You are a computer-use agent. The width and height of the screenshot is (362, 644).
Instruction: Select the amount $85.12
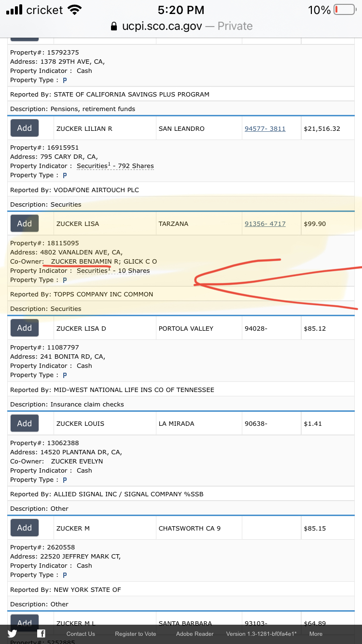[x=315, y=328]
